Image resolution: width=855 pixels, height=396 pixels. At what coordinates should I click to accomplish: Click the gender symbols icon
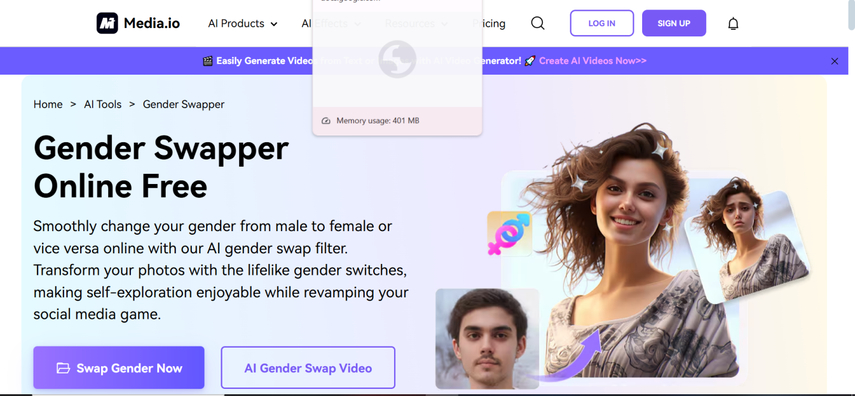[509, 233]
